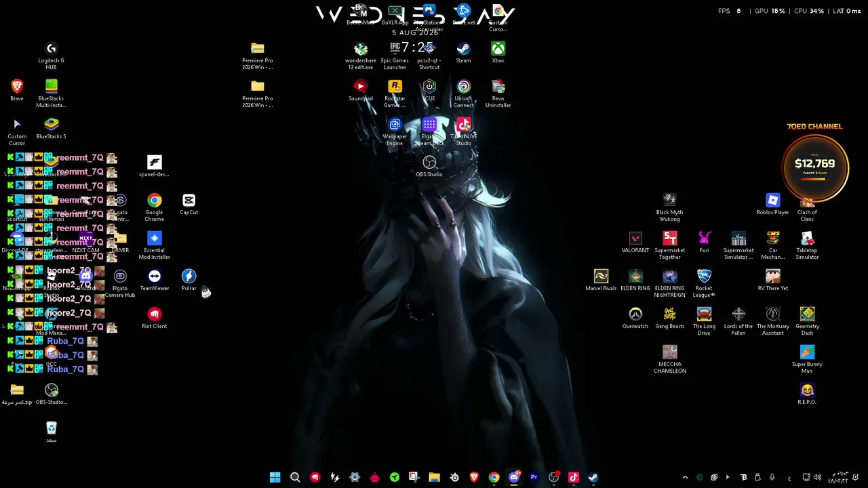Open the Clash of Clans shortcut
Screen dimensions: 868x488
click(807, 203)
